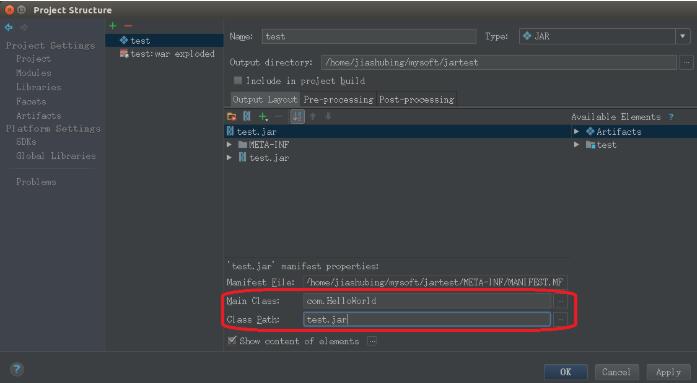The image size is (697, 383).
Task: Open the Libraries settings page
Action: [39, 87]
